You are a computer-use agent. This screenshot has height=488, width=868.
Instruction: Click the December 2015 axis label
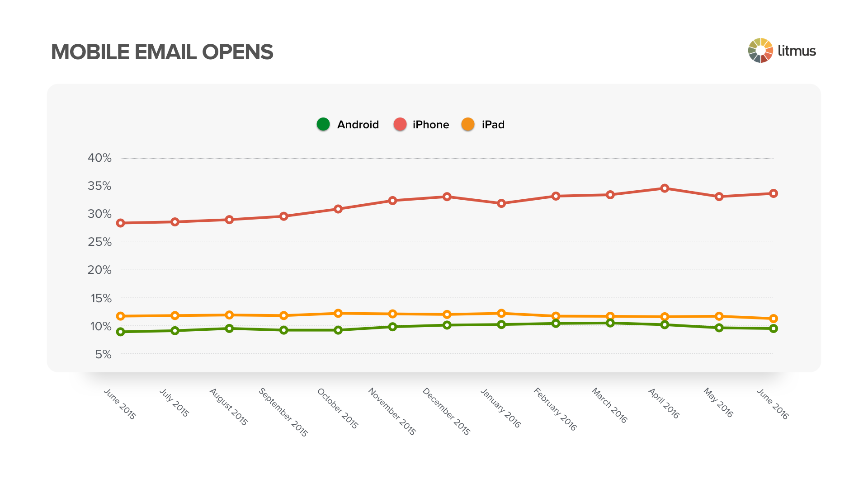coord(447,411)
